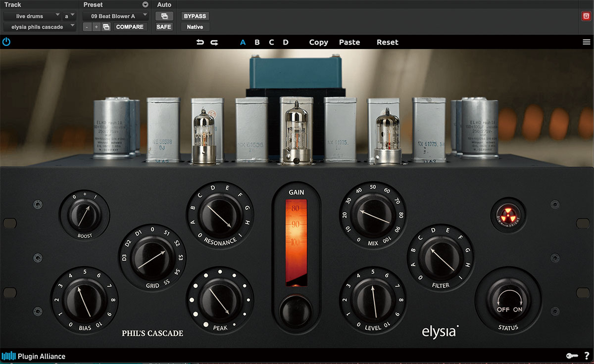Click the Preset header label

click(93, 4)
